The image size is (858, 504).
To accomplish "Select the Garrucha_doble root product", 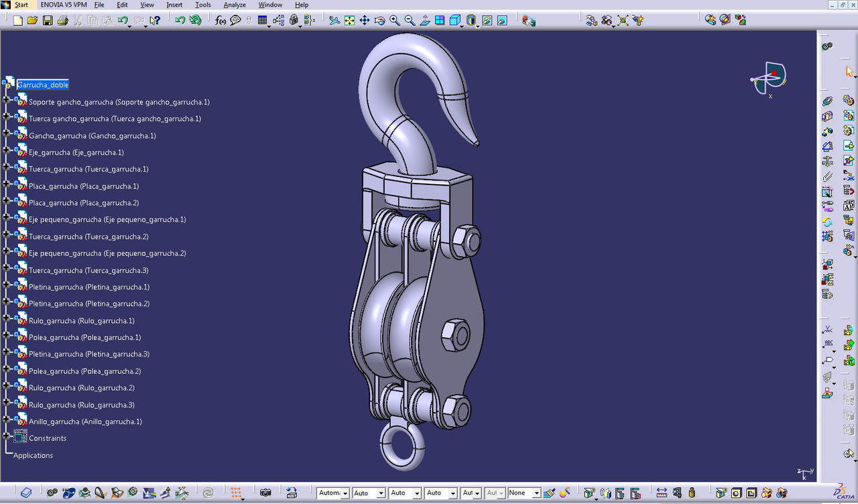I will pyautogui.click(x=43, y=85).
